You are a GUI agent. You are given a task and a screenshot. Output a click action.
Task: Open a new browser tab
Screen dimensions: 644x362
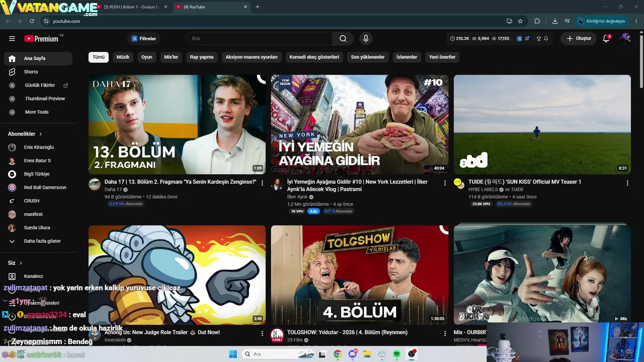[x=258, y=7]
